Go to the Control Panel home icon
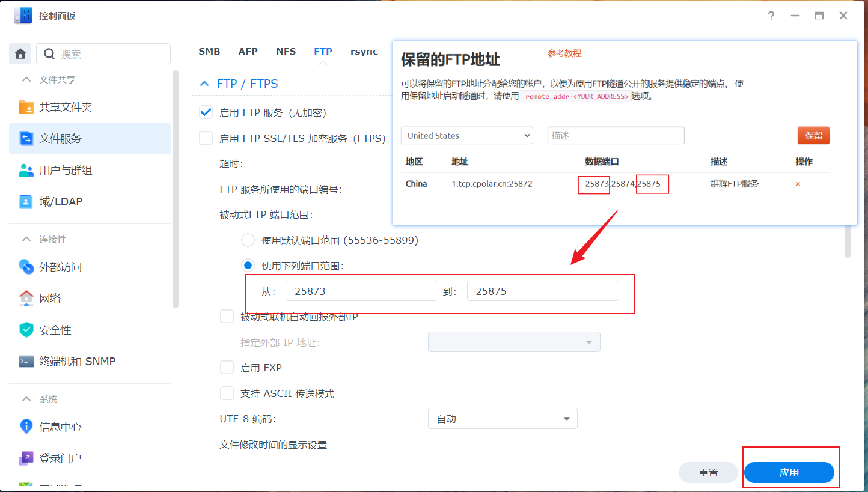The height and width of the screenshot is (492, 868). pyautogui.click(x=20, y=54)
